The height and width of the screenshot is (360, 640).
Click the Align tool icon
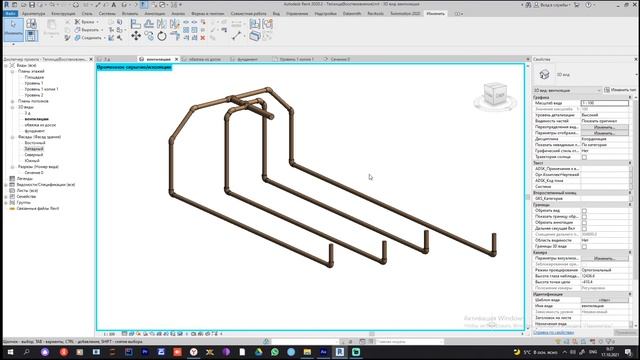pos(136,24)
